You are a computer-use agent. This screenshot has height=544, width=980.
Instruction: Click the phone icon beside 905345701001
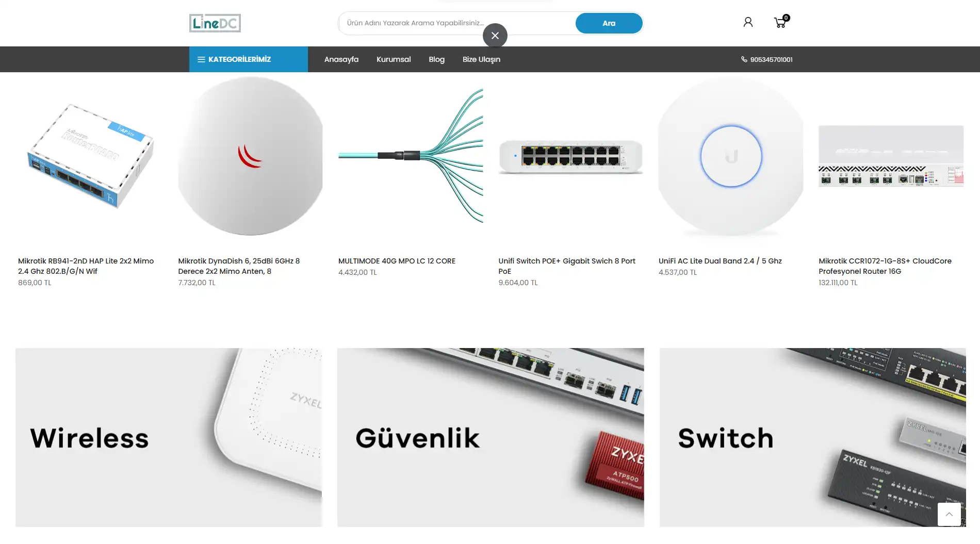coord(744,59)
